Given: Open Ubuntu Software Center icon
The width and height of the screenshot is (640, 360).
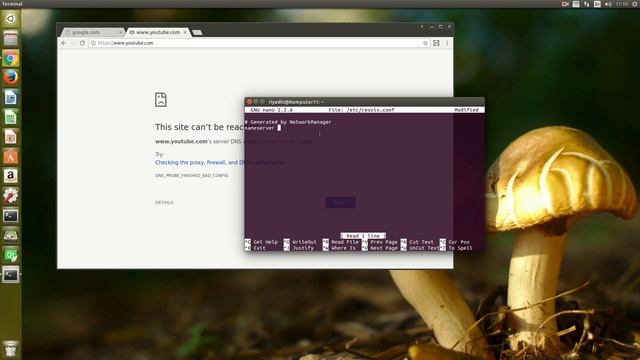Looking at the screenshot, I should point(11,156).
